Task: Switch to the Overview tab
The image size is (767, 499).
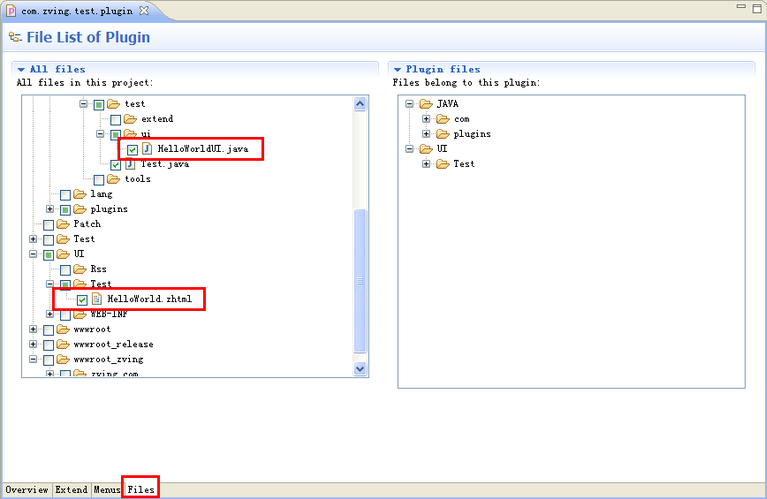Action: [27, 490]
